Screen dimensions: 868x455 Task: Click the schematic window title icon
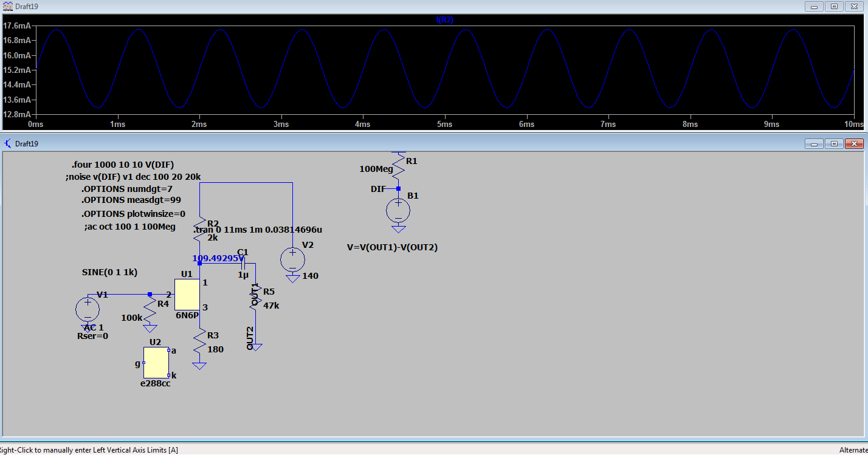(x=7, y=143)
